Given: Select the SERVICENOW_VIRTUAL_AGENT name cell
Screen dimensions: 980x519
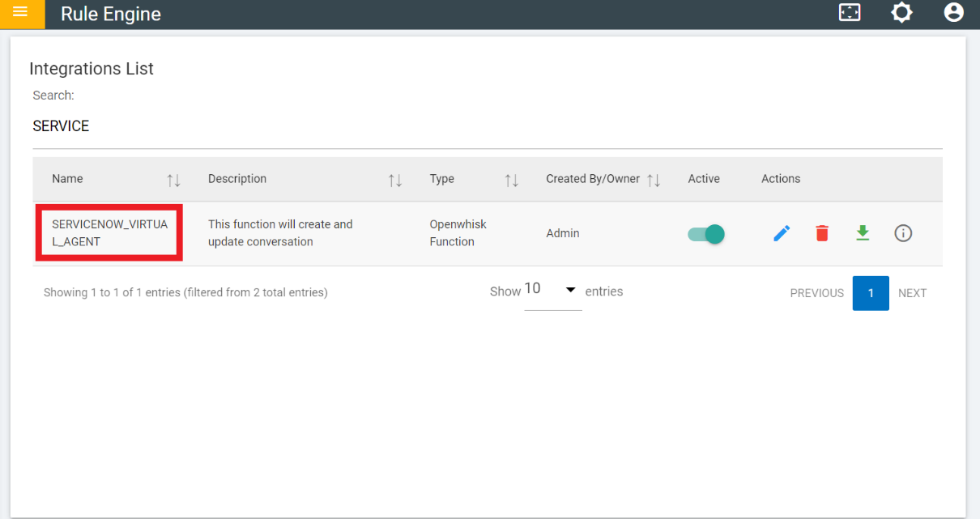Looking at the screenshot, I should pos(109,233).
